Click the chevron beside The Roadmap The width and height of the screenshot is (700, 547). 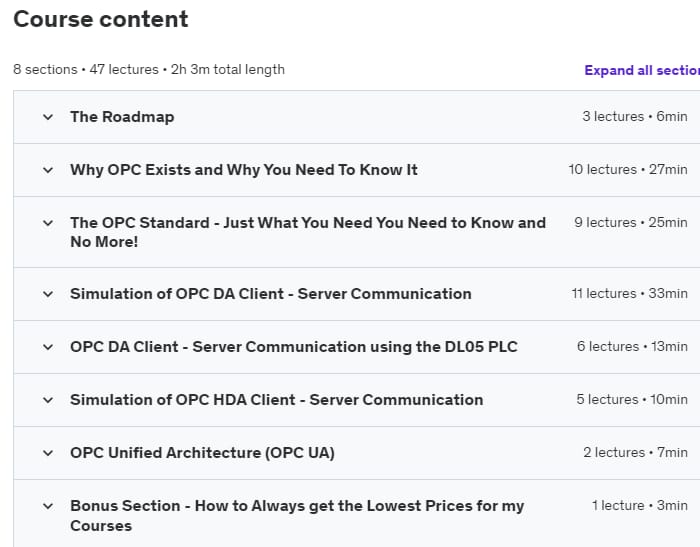pyautogui.click(x=47, y=117)
